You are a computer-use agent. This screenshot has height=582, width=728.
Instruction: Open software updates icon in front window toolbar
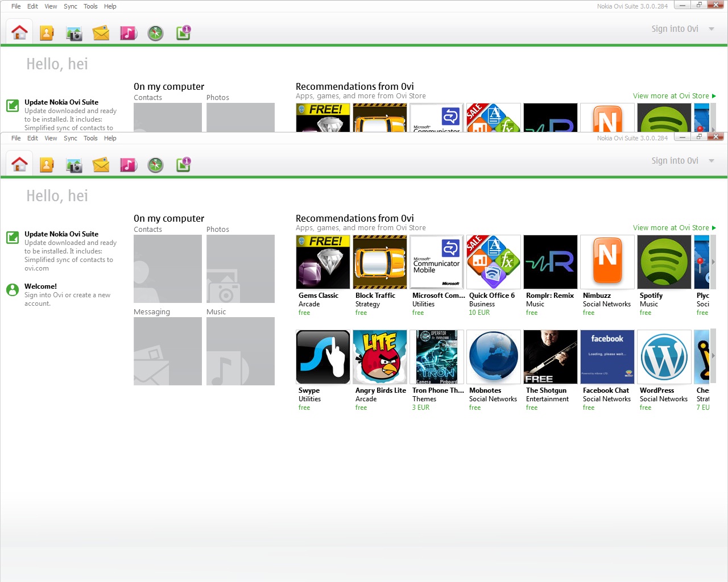pos(183,164)
